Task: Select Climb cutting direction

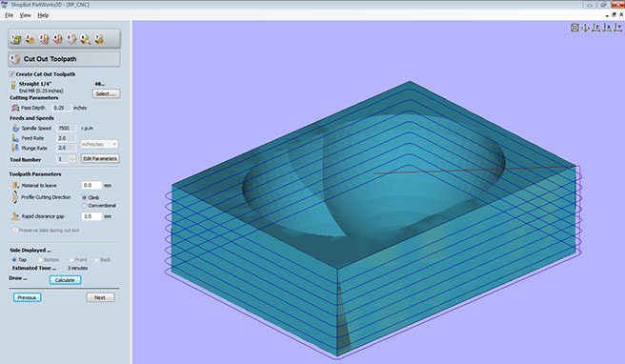Action: point(84,197)
